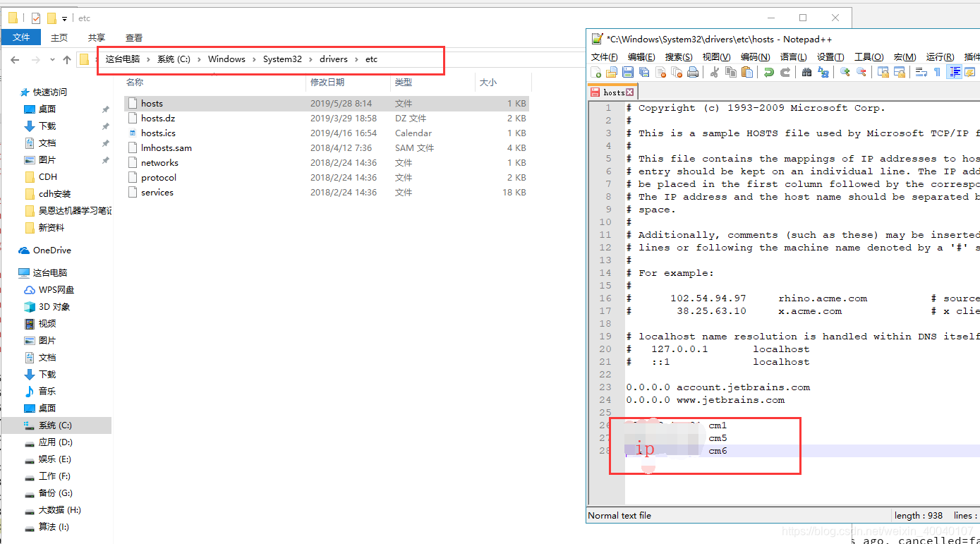Click the Paste icon in Notepad++ toolbar
The image size is (980, 544).
click(746, 71)
